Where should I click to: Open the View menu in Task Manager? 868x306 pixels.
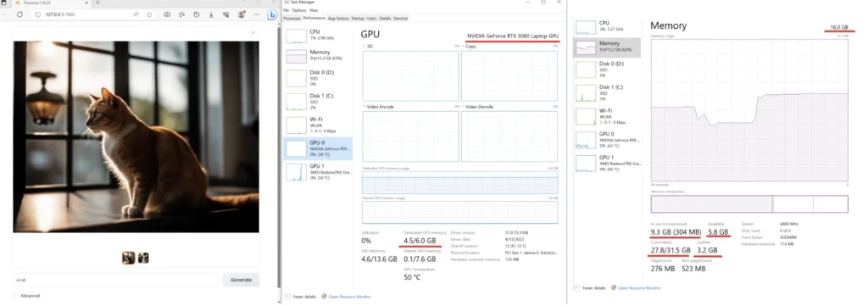tap(314, 10)
